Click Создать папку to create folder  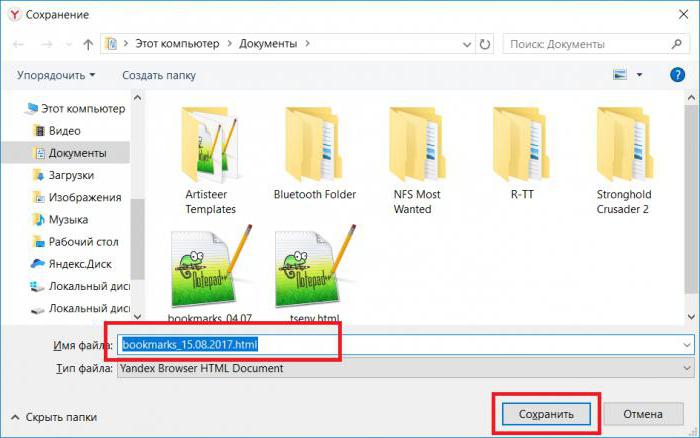coord(159,75)
